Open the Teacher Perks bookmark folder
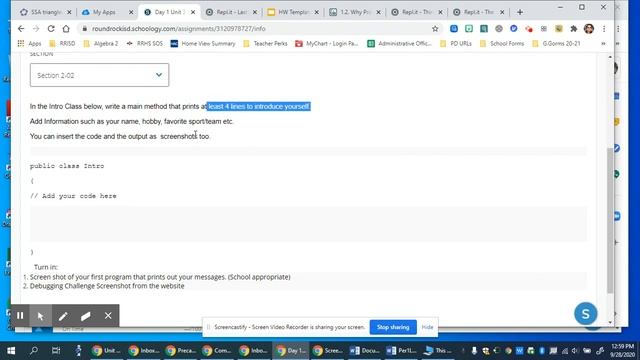This screenshot has height=360, width=640. click(265, 43)
